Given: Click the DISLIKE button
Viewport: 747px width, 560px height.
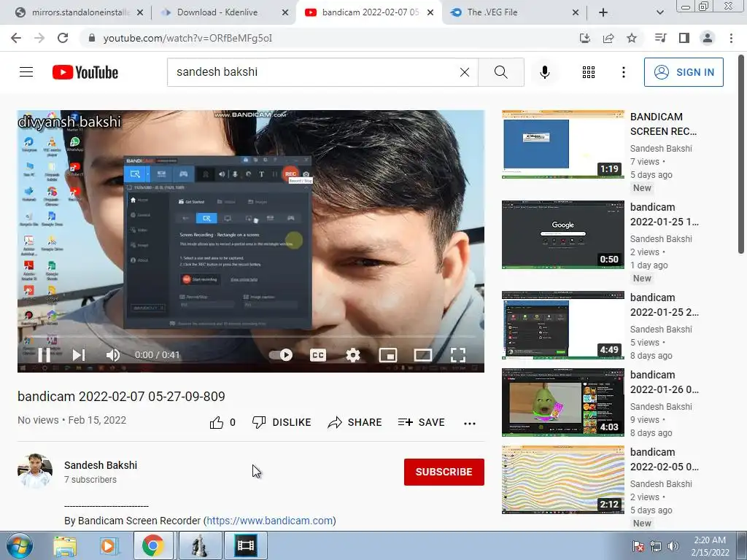Looking at the screenshot, I should pyautogui.click(x=282, y=422).
